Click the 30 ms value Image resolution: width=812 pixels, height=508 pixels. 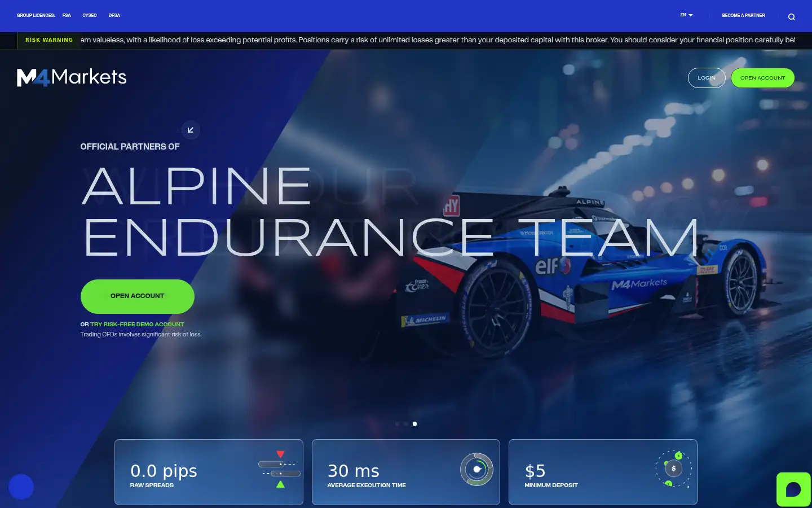pyautogui.click(x=354, y=471)
